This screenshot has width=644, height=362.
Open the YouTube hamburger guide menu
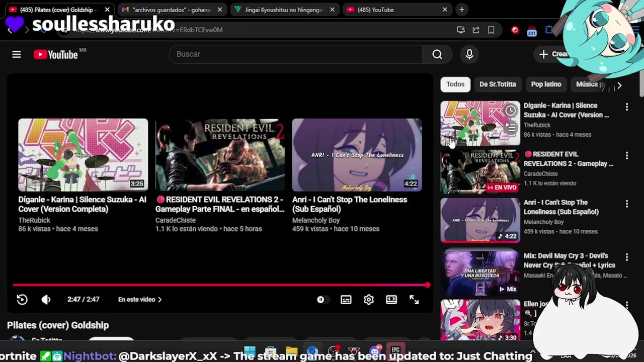(17, 54)
